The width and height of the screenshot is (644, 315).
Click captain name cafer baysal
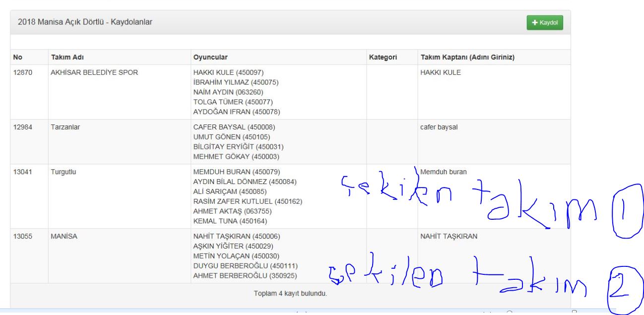pos(439,127)
